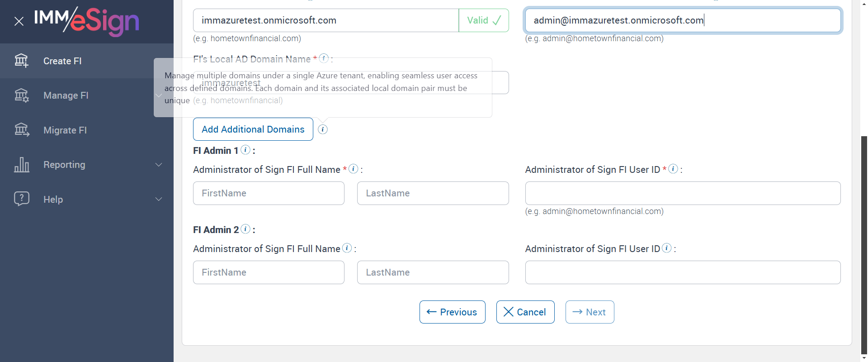Click the Help question mark icon
The width and height of the screenshot is (868, 362).
tap(22, 199)
